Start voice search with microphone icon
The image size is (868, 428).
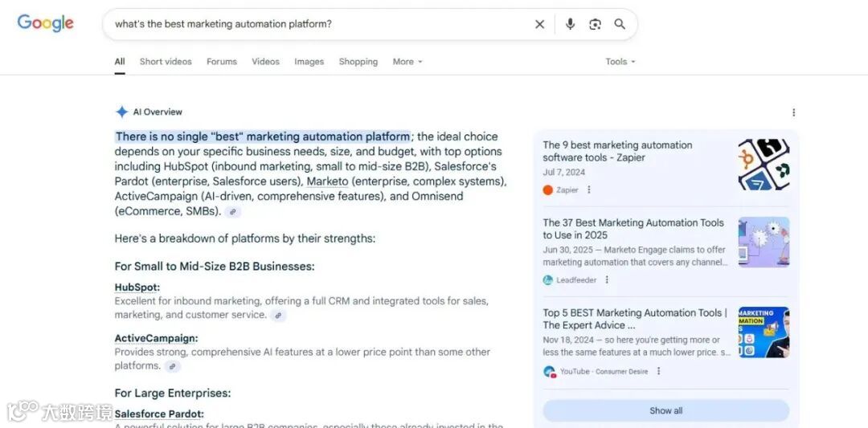point(570,24)
